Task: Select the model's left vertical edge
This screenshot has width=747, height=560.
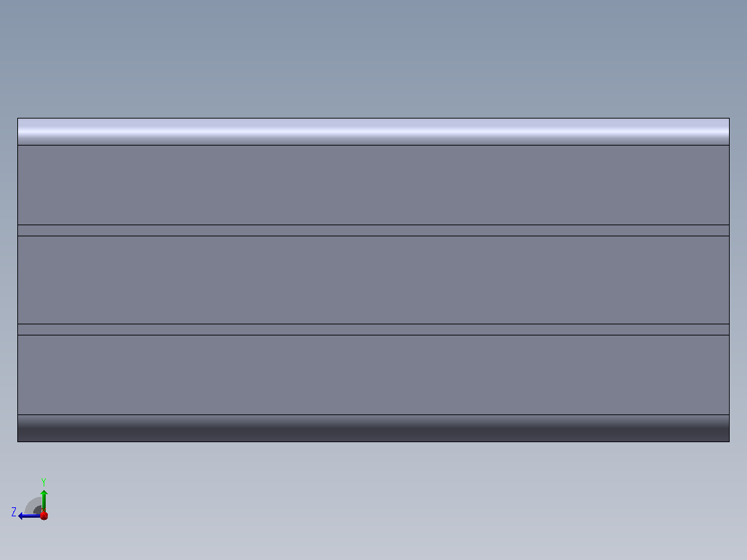Action: point(17,280)
